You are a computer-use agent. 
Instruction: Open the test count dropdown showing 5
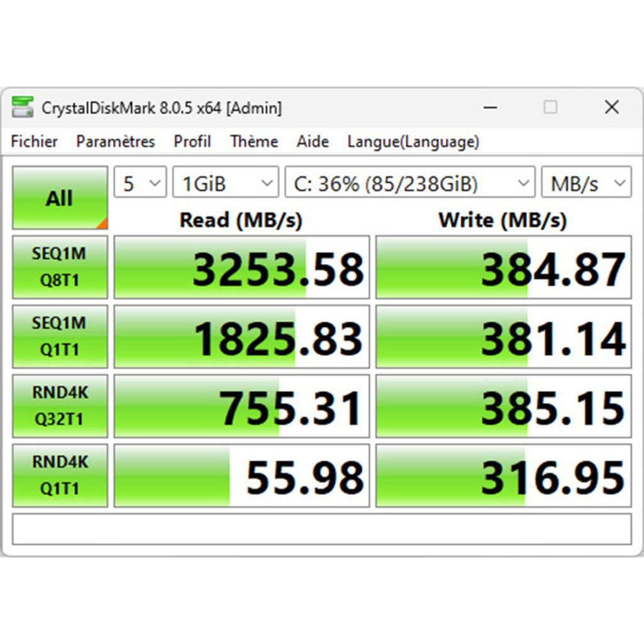(139, 182)
